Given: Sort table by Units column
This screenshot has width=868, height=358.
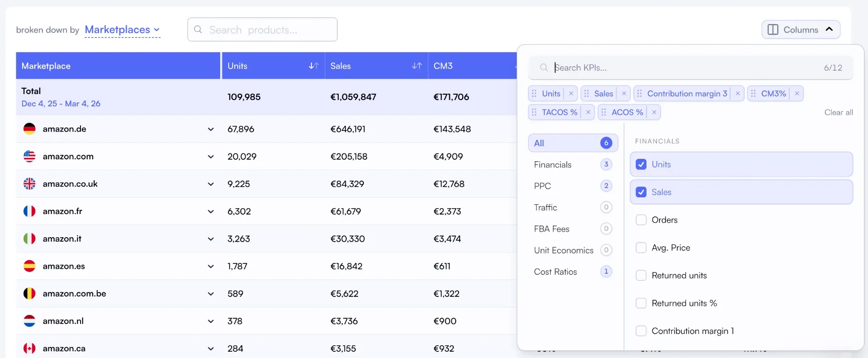Looking at the screenshot, I should (x=314, y=66).
